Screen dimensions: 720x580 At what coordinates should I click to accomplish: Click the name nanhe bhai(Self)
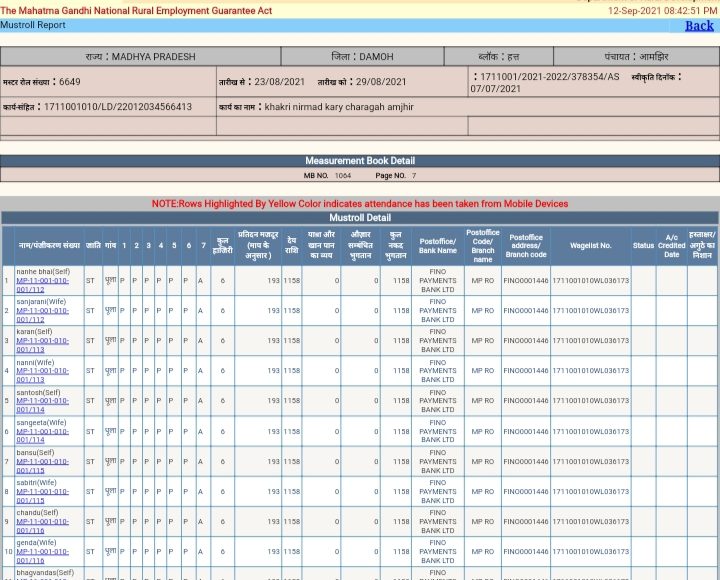43,272
